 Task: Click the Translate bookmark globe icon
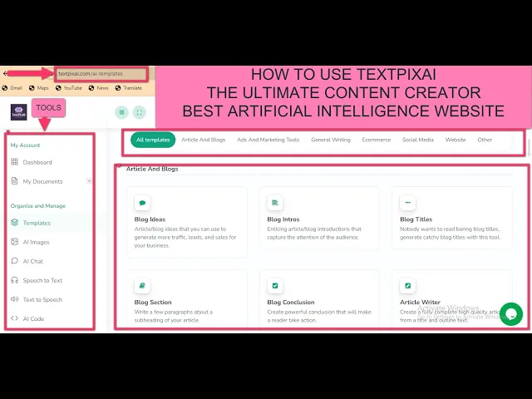point(118,88)
